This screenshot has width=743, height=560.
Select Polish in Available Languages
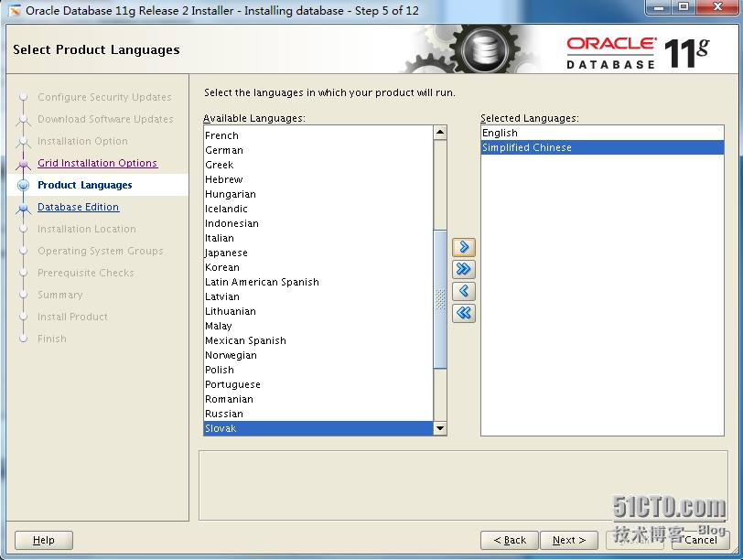[x=318, y=371]
